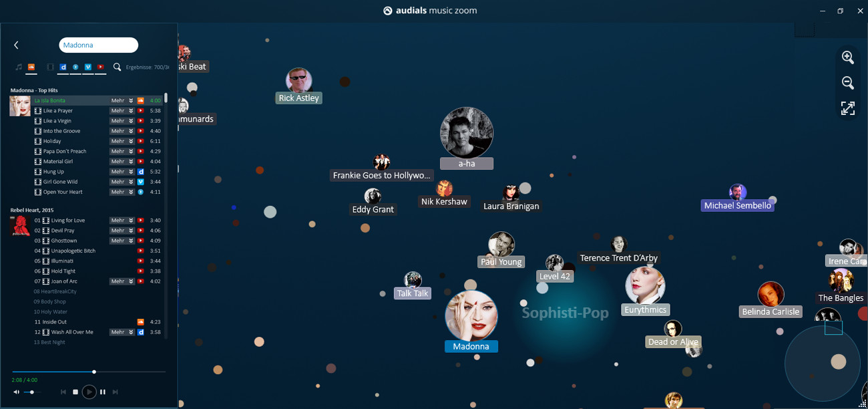This screenshot has height=409, width=868.
Task: Click the film icon beside Ghosttown
Action: 46,241
